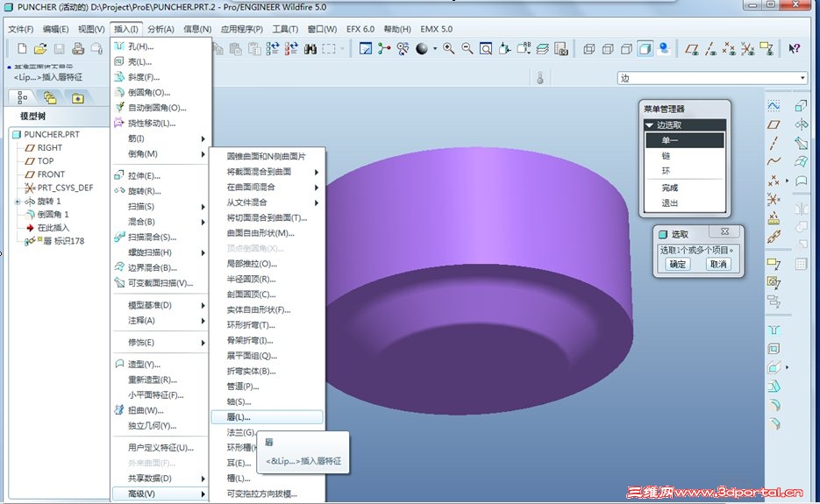Click the What's This help icon
820x504 pixels.
tap(794, 48)
